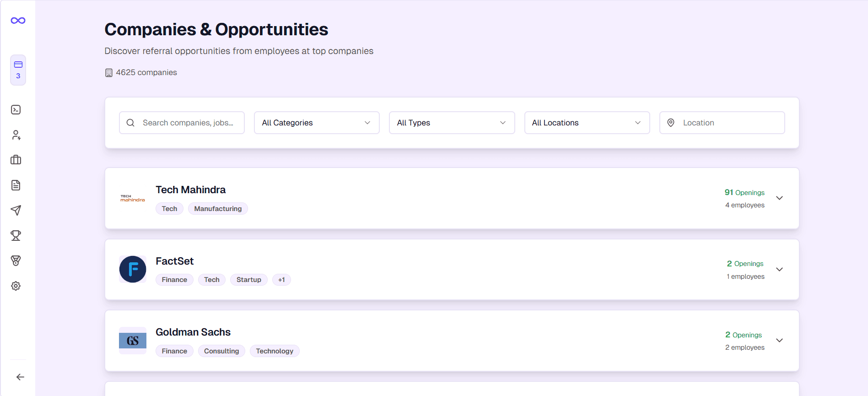Click the +1 tag on FactSet
868x396 pixels.
pyautogui.click(x=281, y=280)
